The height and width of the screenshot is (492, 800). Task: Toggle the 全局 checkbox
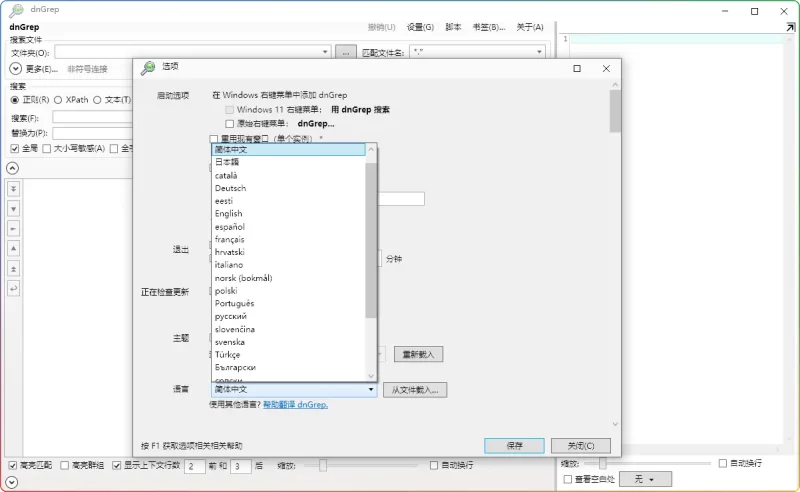15,149
